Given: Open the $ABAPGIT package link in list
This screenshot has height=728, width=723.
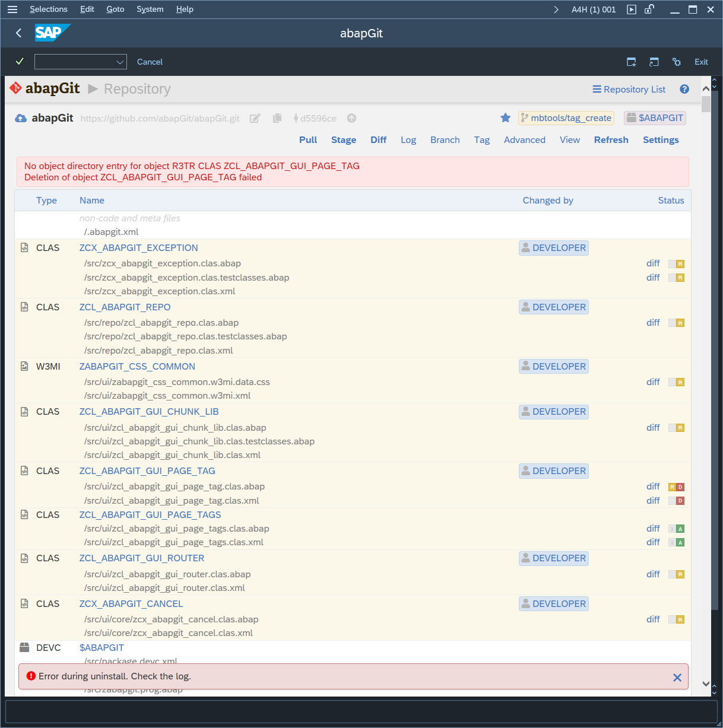Looking at the screenshot, I should (x=102, y=648).
